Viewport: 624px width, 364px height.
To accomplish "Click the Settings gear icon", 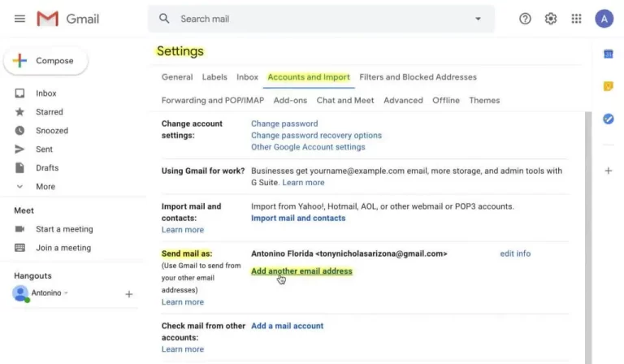I will pos(551,19).
